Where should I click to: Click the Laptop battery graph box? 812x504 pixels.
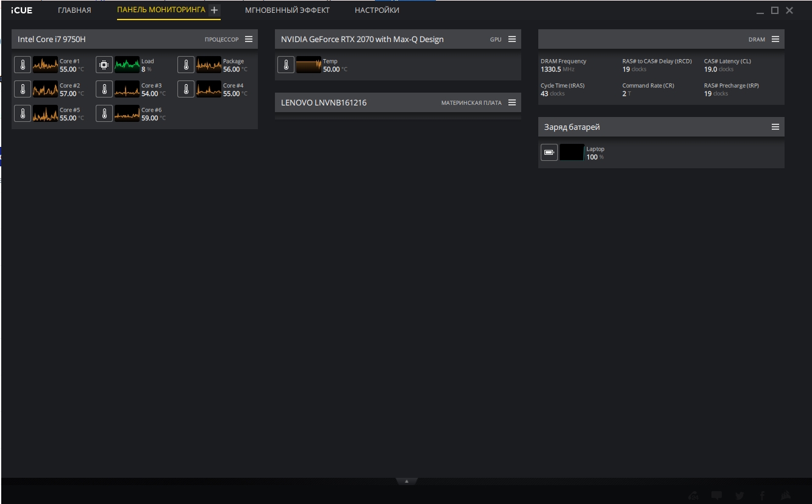pos(572,152)
